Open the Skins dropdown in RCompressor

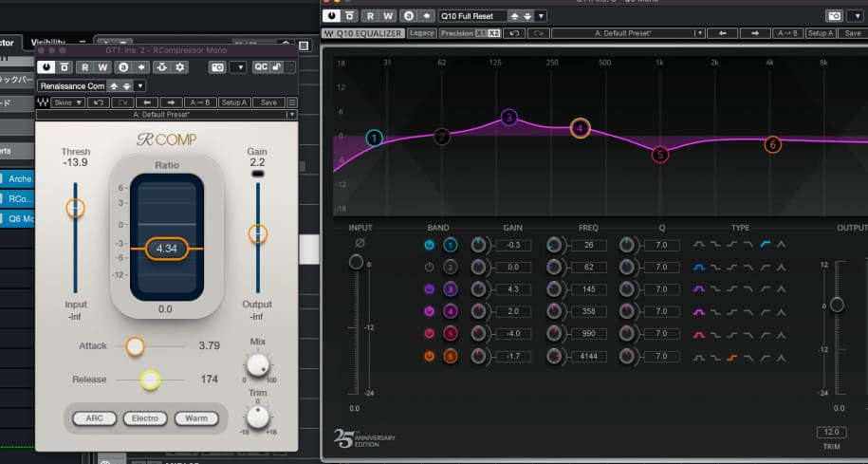pos(68,102)
